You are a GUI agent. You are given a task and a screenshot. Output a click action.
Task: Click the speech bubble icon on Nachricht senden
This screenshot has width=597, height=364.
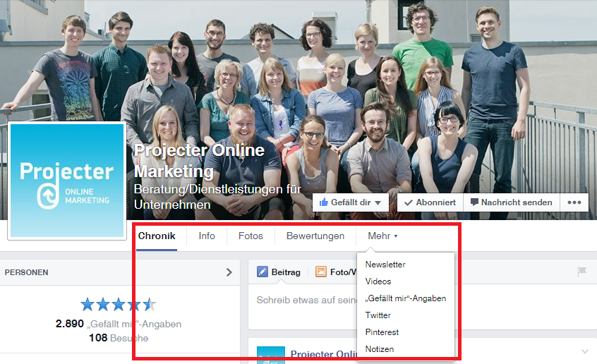pyautogui.click(x=474, y=202)
